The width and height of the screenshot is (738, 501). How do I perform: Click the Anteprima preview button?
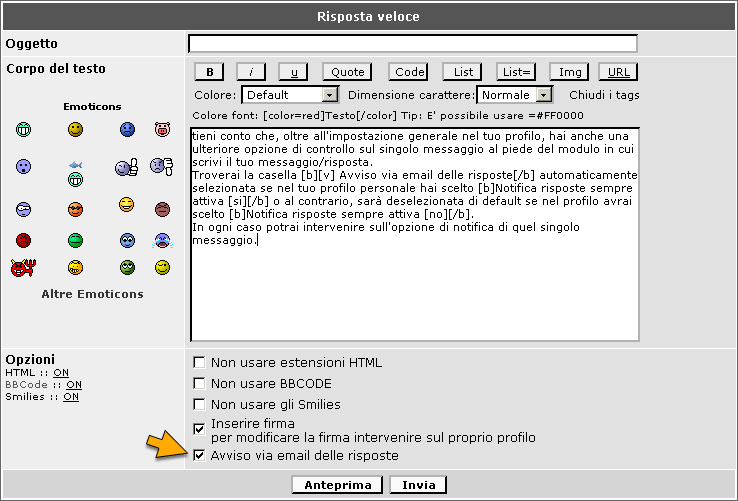(337, 485)
